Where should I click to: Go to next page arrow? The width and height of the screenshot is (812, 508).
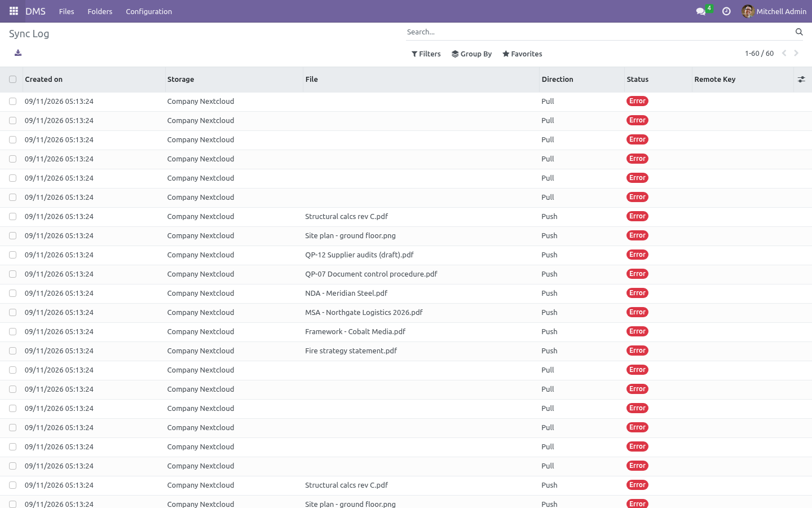tap(796, 54)
